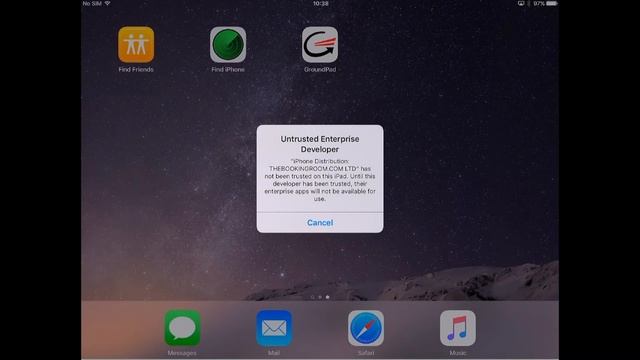Tap the AirPlay screen mirroring status icon
Image resolution: width=640 pixels, height=360 pixels.
(x=521, y=3)
